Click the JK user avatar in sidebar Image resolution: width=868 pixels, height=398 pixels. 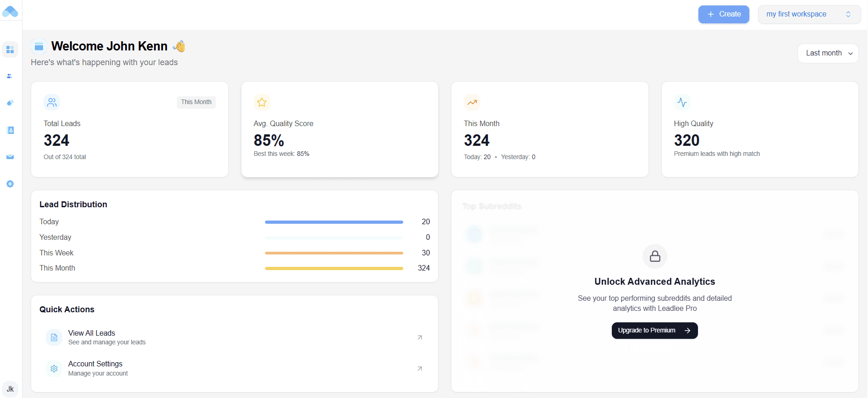tap(10, 389)
